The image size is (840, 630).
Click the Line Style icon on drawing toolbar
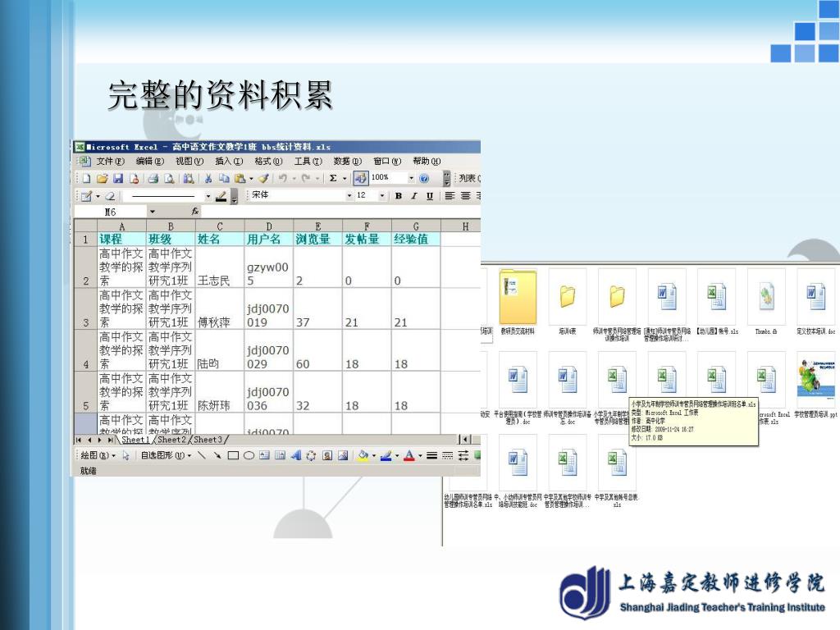click(431, 455)
